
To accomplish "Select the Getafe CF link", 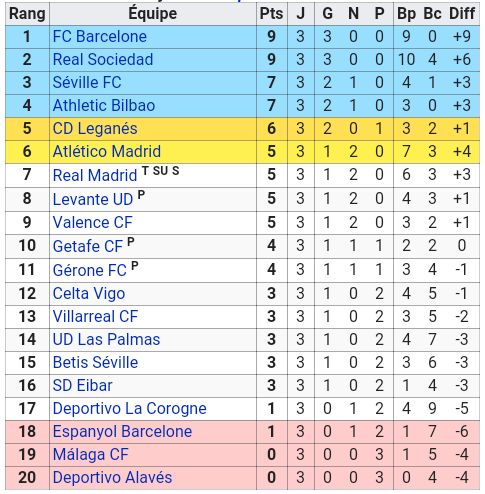I will [88, 246].
